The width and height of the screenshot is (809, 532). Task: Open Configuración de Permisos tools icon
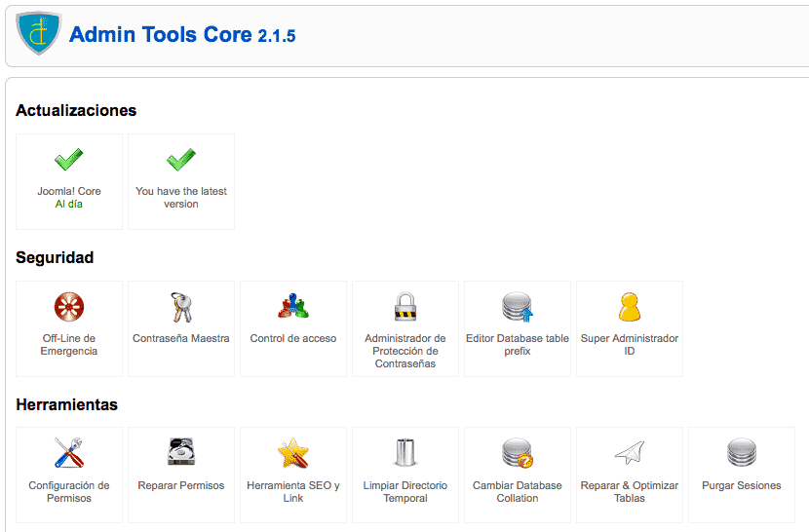point(69,452)
